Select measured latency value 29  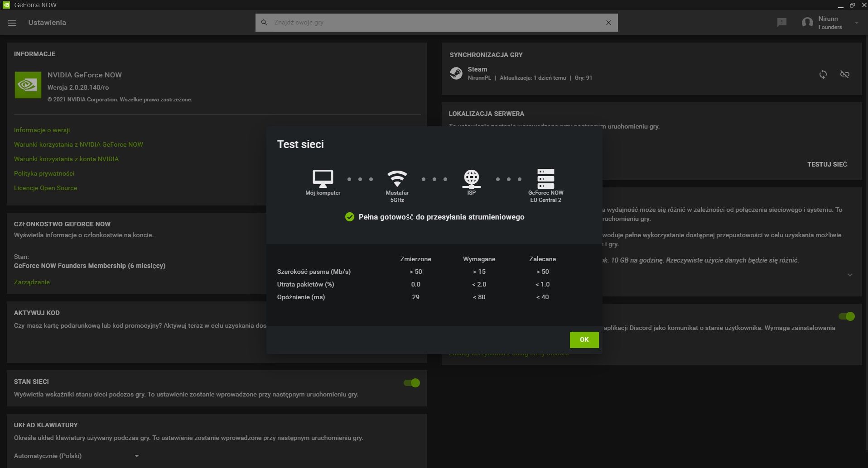click(x=415, y=297)
